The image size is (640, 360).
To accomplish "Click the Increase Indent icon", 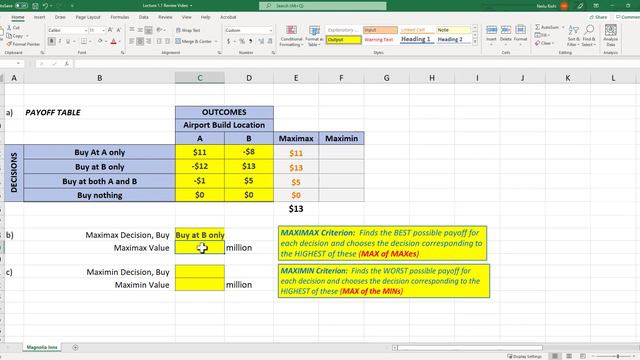I will [x=168, y=41].
